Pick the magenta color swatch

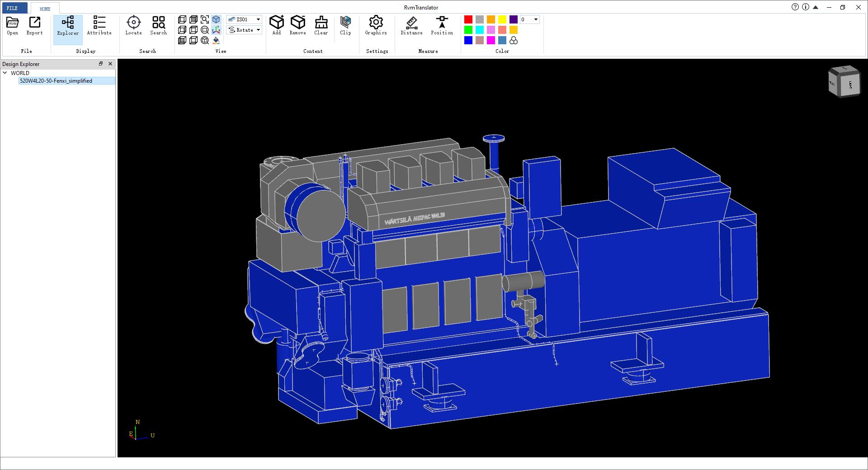click(x=491, y=40)
